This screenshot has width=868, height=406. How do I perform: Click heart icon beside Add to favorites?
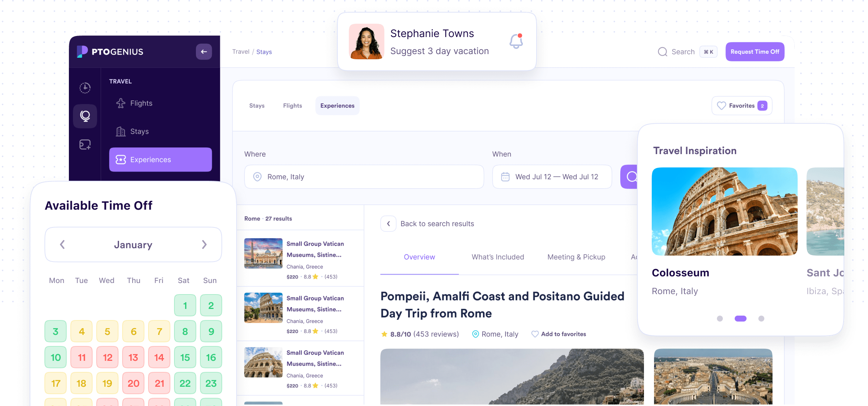coord(535,334)
